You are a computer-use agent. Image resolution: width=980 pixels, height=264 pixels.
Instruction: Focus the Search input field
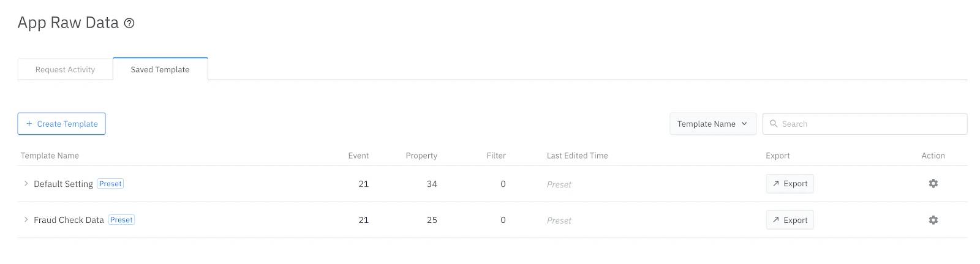pyautogui.click(x=870, y=124)
